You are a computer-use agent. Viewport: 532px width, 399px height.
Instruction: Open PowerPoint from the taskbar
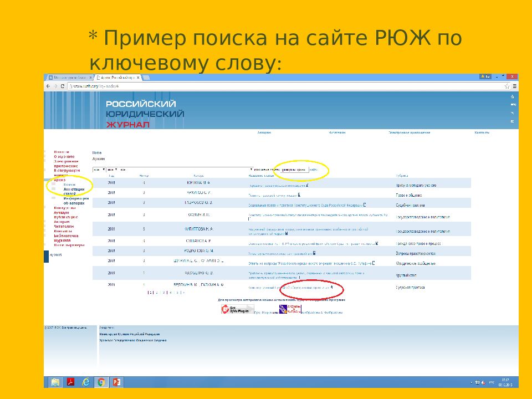(x=116, y=382)
